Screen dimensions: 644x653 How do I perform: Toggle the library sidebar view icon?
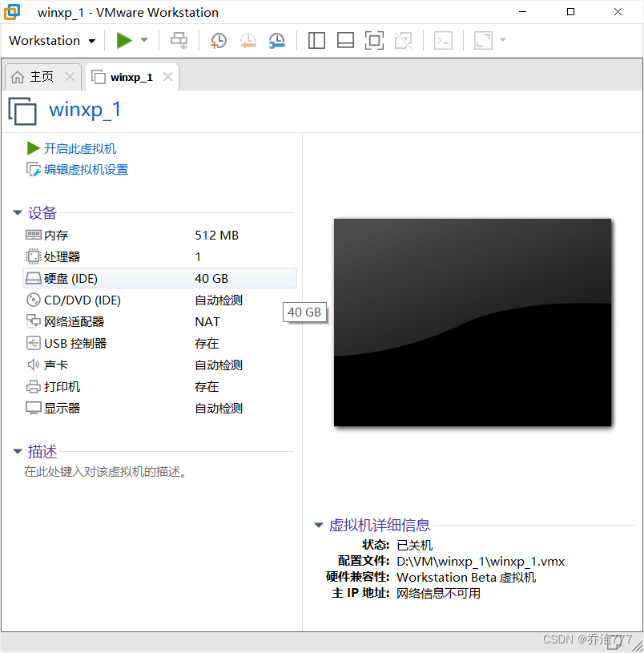click(316, 40)
